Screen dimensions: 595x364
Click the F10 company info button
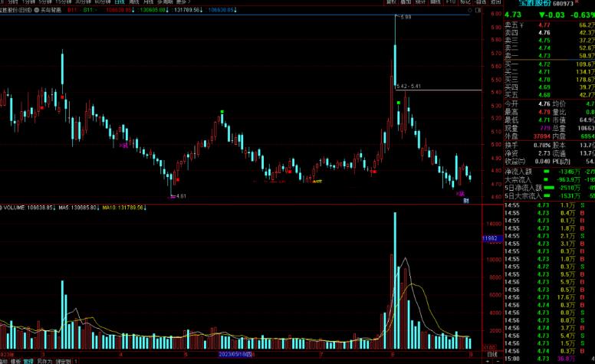[450, 2]
